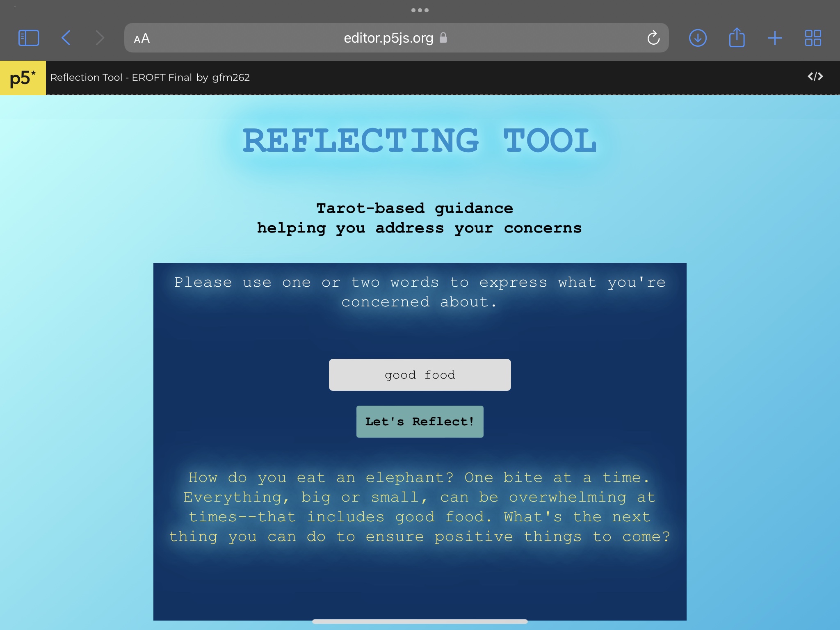Open a new tab with plus icon
This screenshot has width=840, height=630.
coord(775,38)
